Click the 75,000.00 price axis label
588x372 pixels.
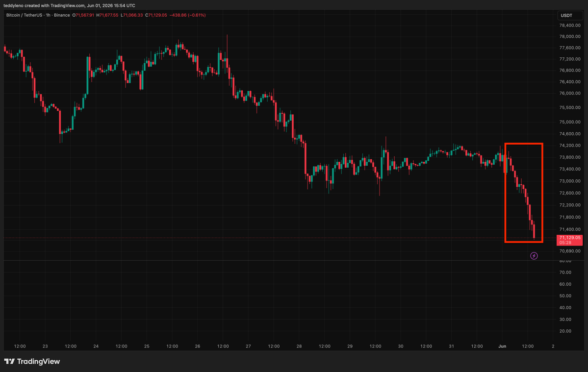570,122
